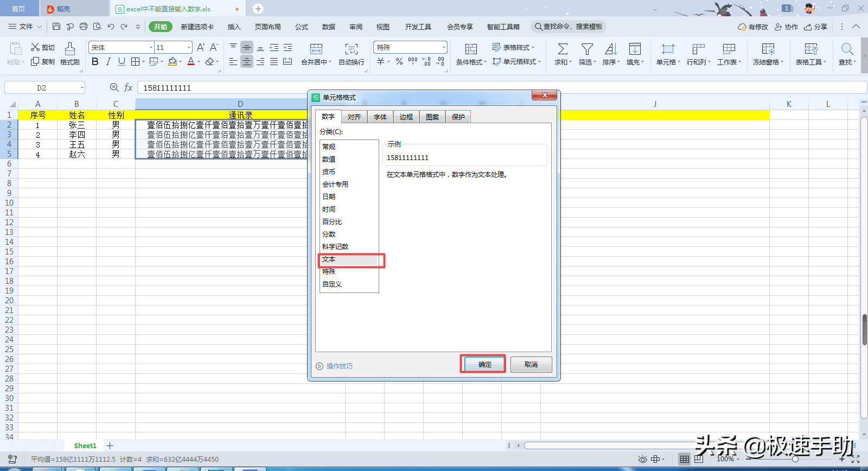Open the 插入 ribbon menu

(x=234, y=27)
